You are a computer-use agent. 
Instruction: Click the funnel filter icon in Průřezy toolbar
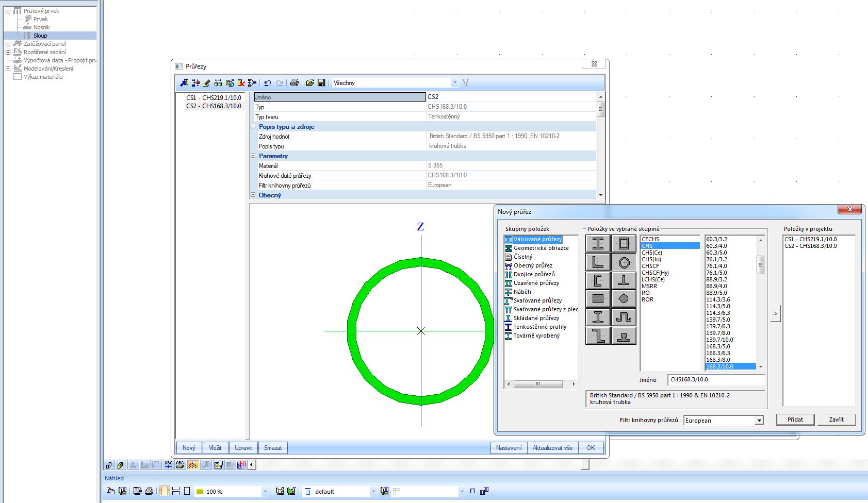point(466,82)
